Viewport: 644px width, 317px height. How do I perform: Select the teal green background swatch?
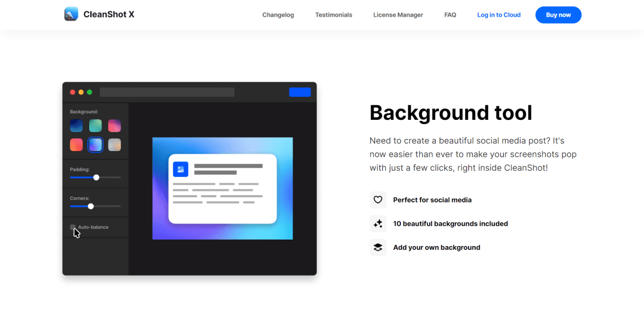pyautogui.click(x=96, y=126)
